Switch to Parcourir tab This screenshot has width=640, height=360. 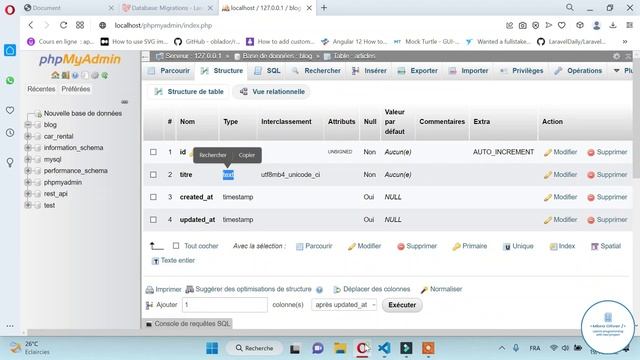[169, 71]
